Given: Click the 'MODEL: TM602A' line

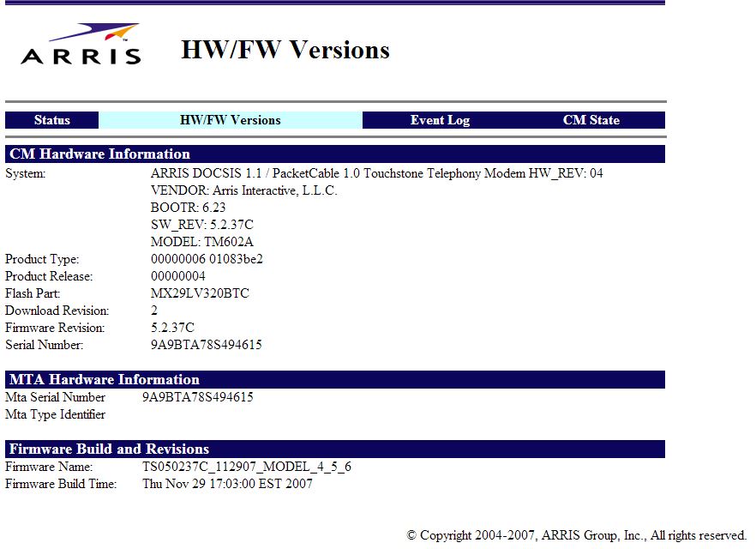Looking at the screenshot, I should click(202, 242).
